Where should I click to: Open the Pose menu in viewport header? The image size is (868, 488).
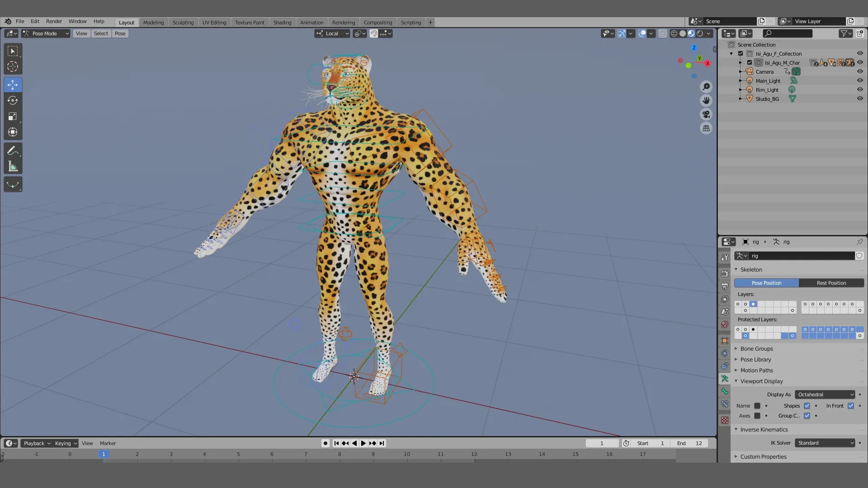(x=120, y=33)
